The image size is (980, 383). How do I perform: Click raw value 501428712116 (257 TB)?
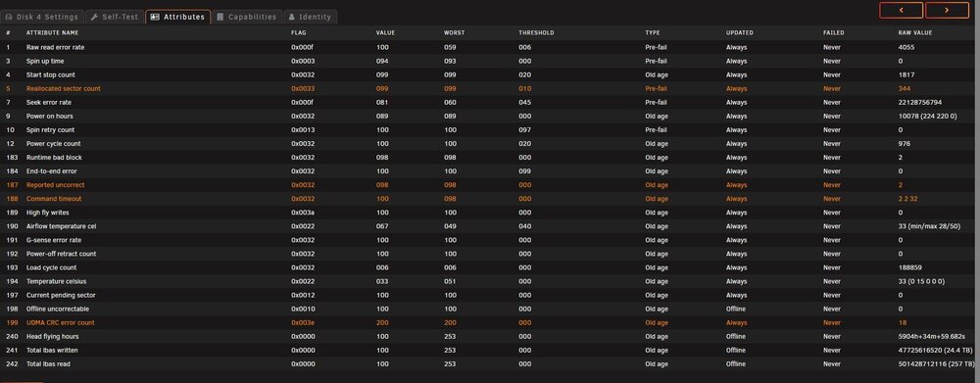936,363
